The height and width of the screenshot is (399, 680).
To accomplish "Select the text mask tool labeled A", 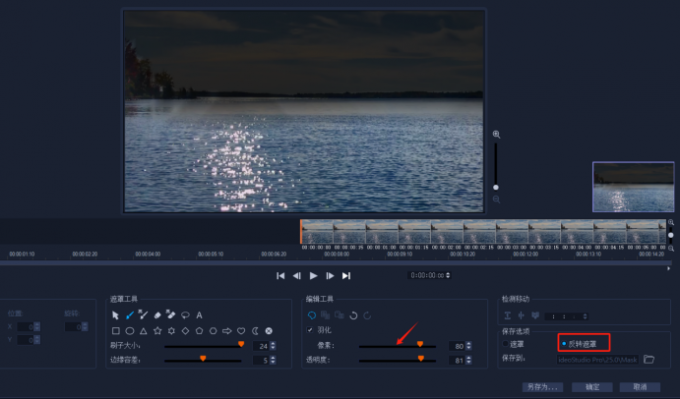I will pos(199,315).
